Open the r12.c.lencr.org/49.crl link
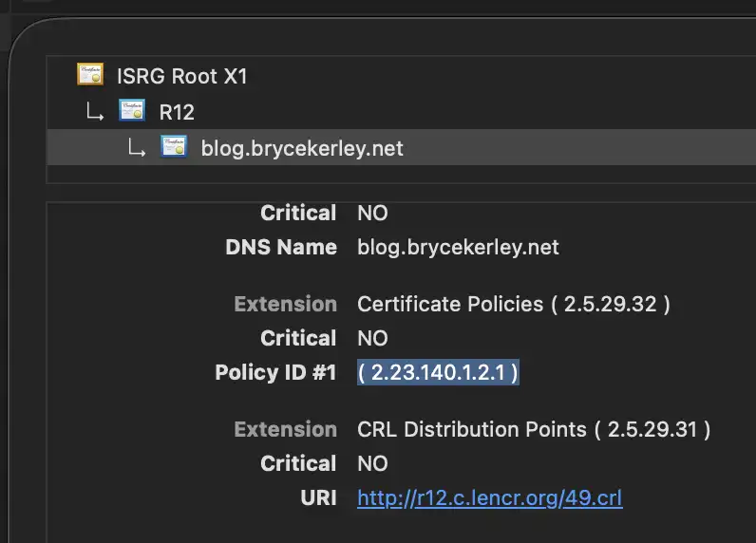Screen dimensions: 756x543 [x=489, y=497]
